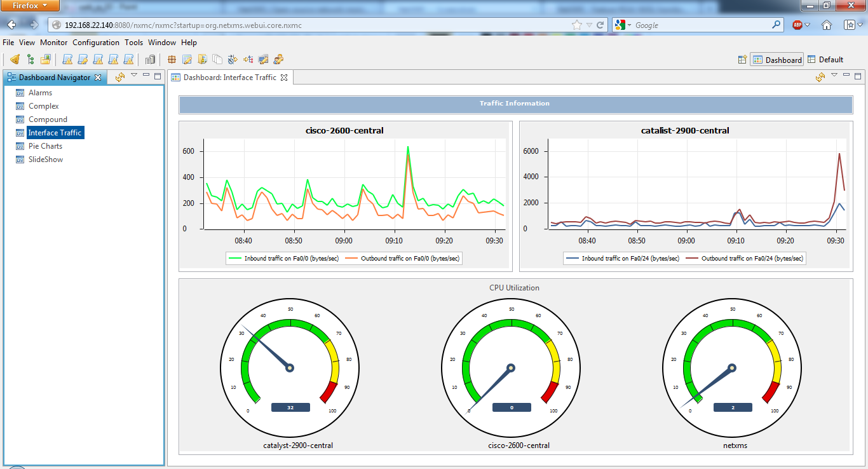The image size is (868, 469).
Task: Open the Alarms dashboard in navigator
Action: [40, 93]
